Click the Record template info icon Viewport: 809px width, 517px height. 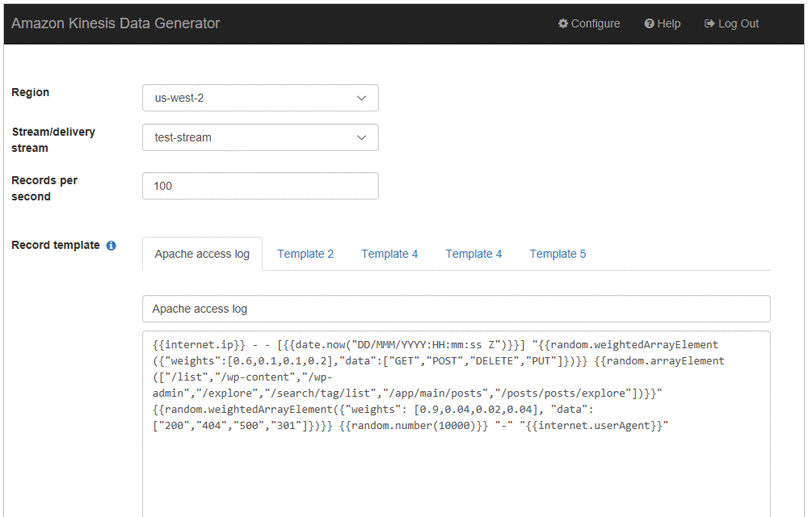click(111, 246)
